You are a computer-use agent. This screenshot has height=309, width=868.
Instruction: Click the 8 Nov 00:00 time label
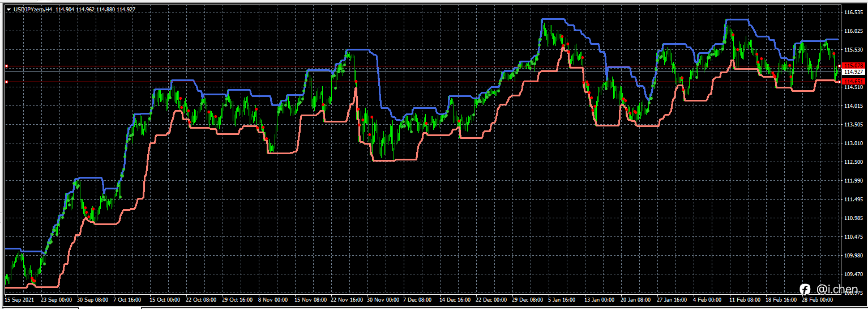tap(273, 299)
